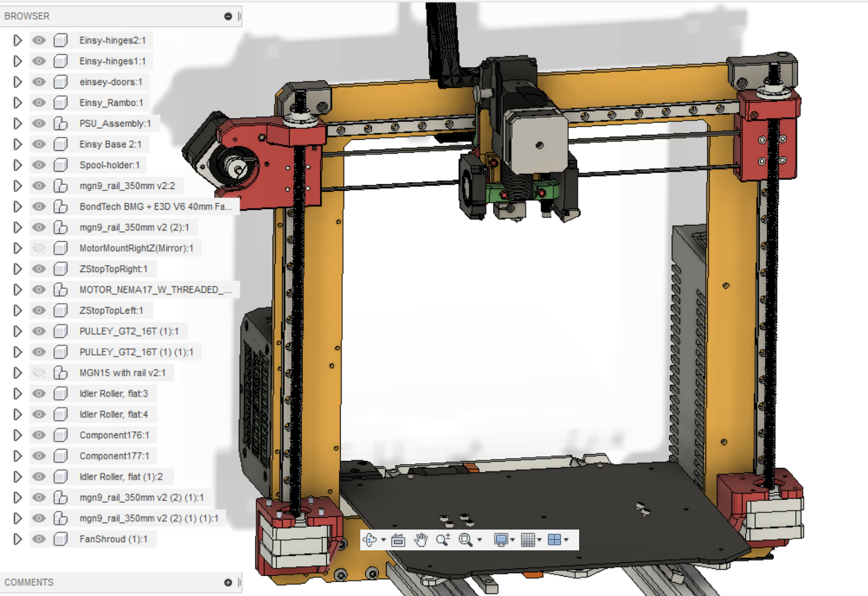Select ZStopTopLeft:1 in the browser tree

coord(111,310)
